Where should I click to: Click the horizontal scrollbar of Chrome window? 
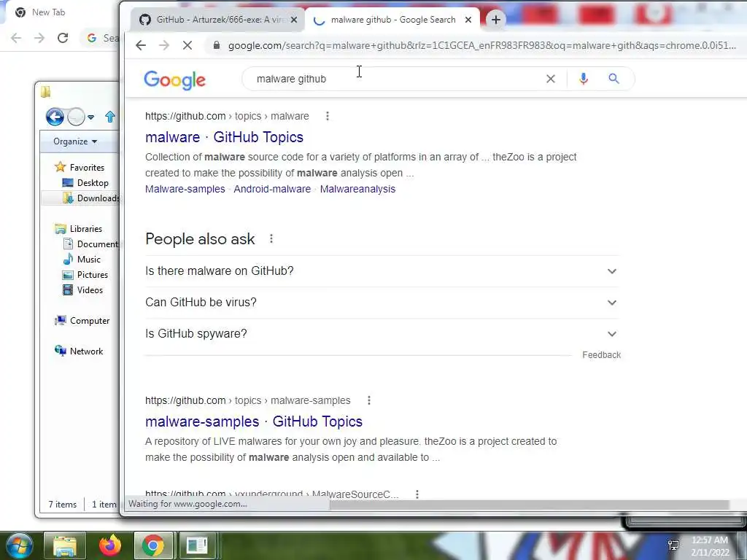(x=530, y=505)
